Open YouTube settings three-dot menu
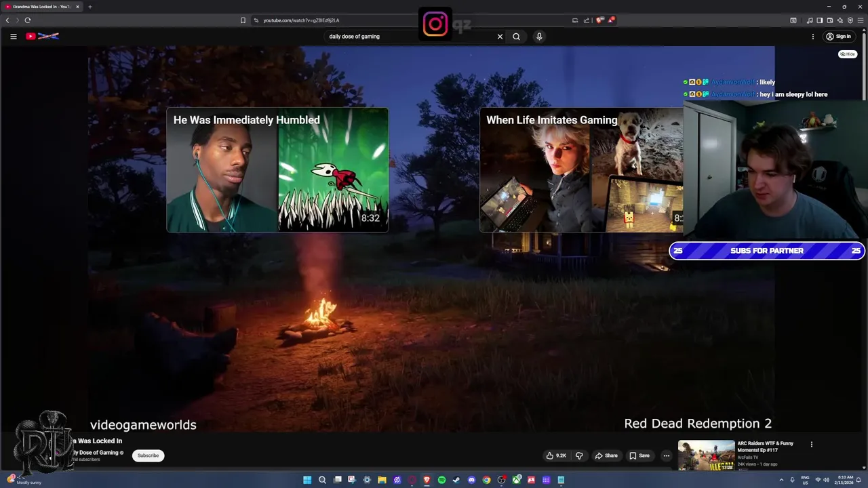Image resolution: width=868 pixels, height=488 pixels. (x=812, y=37)
